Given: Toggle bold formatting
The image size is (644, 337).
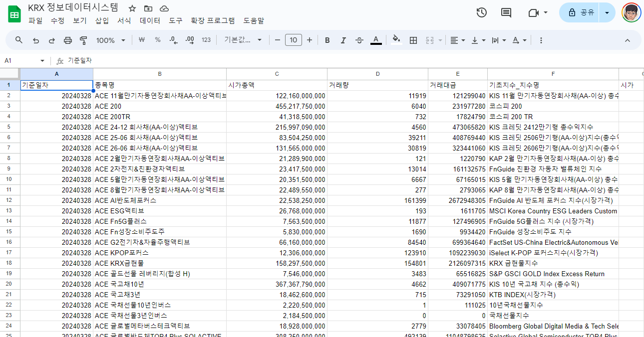Looking at the screenshot, I should [327, 40].
